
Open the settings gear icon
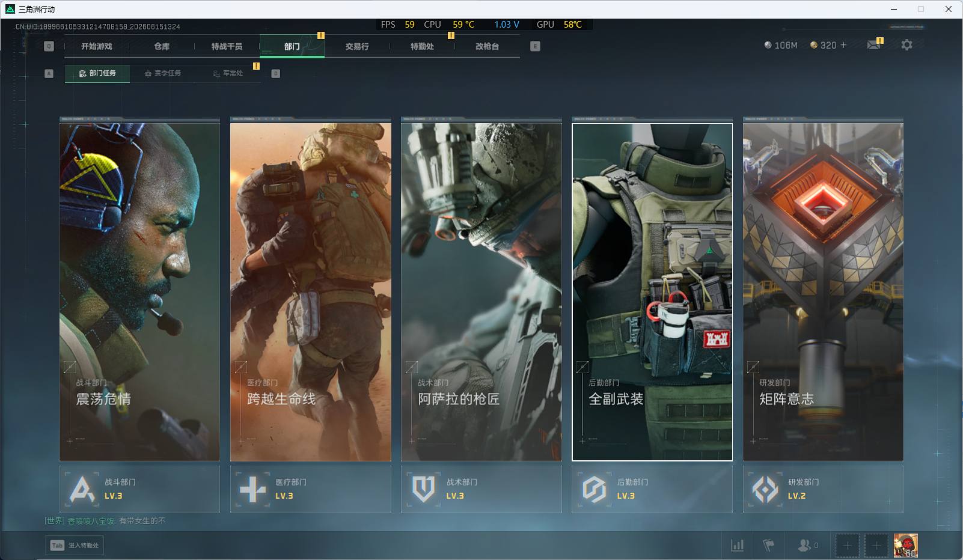906,45
